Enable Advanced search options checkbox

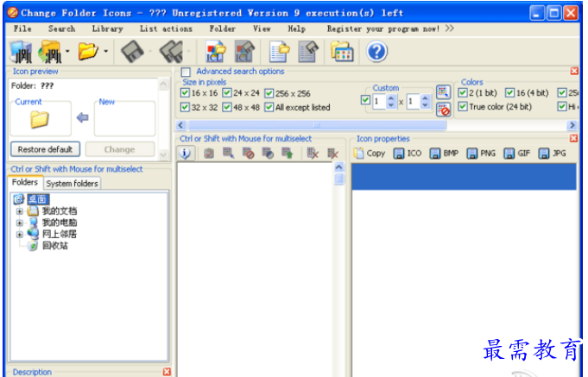click(x=187, y=72)
